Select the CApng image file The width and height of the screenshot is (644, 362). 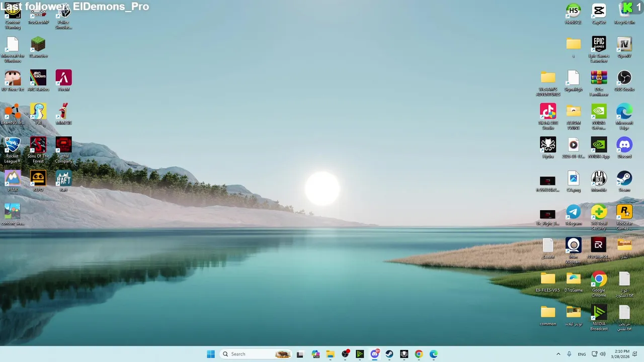(573, 182)
